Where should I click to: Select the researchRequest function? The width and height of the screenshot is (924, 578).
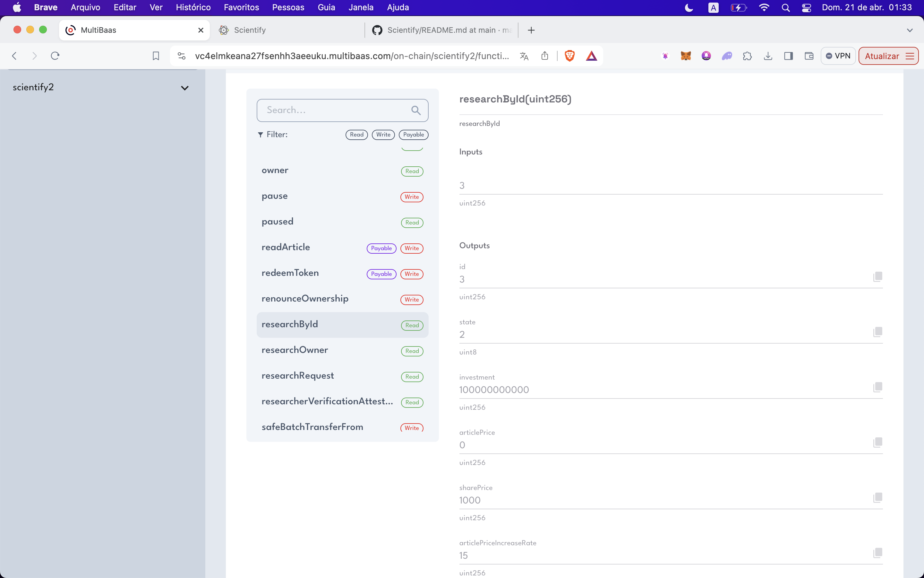[x=343, y=376]
